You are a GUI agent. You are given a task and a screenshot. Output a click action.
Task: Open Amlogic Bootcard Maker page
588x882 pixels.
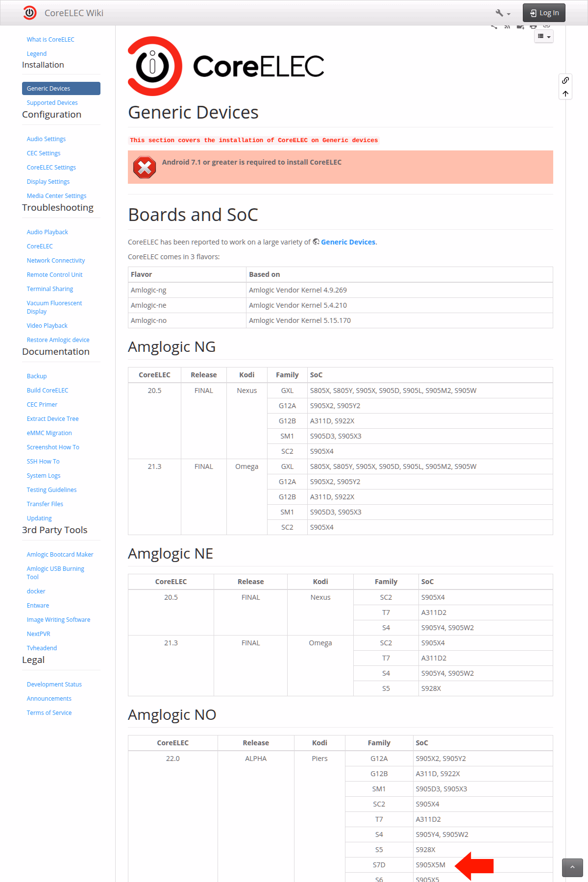(60, 555)
